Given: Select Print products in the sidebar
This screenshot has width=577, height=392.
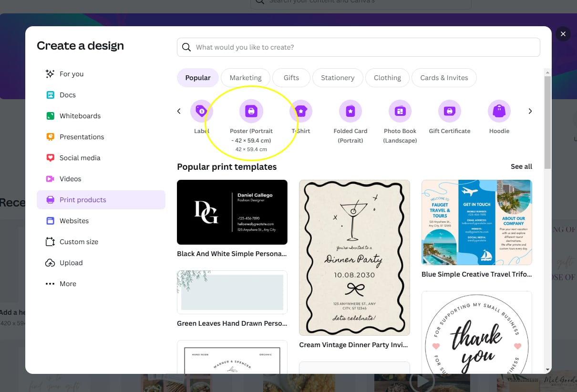Looking at the screenshot, I should pyautogui.click(x=101, y=200).
